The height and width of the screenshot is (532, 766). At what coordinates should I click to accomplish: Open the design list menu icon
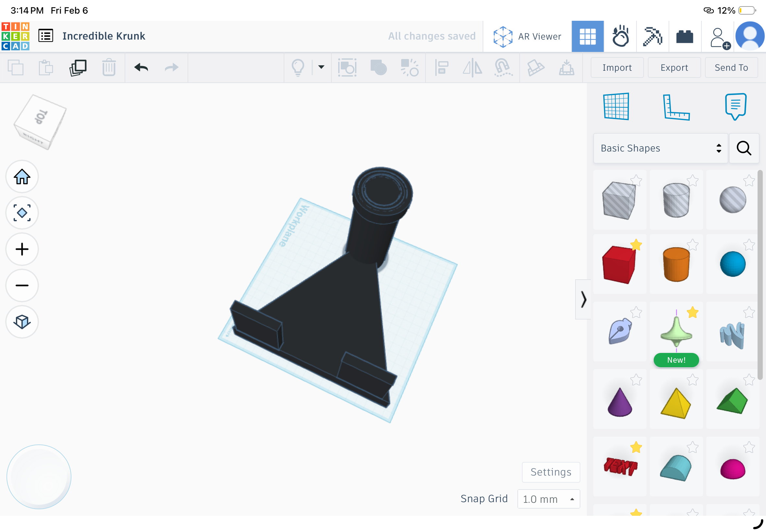coord(46,36)
